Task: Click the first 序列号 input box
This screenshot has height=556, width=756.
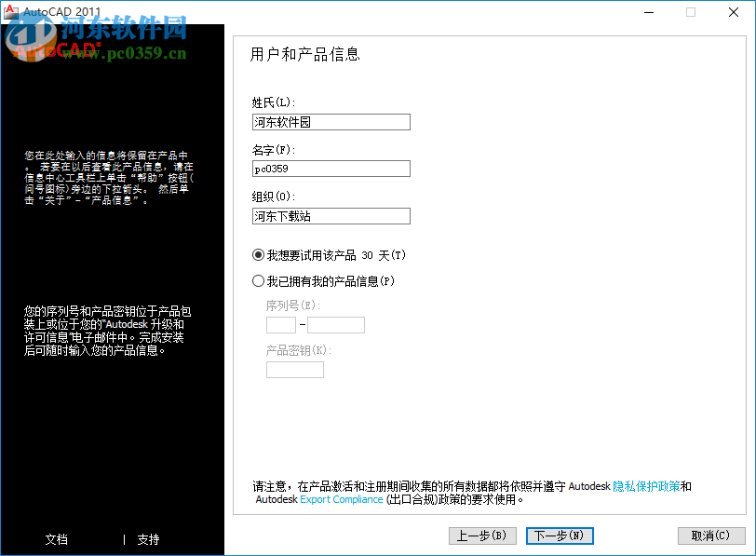Action: [280, 325]
